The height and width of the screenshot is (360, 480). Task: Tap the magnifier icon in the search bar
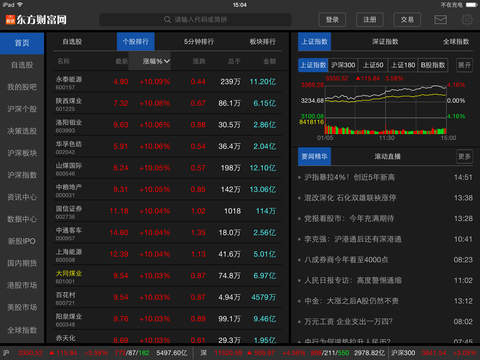168,20
